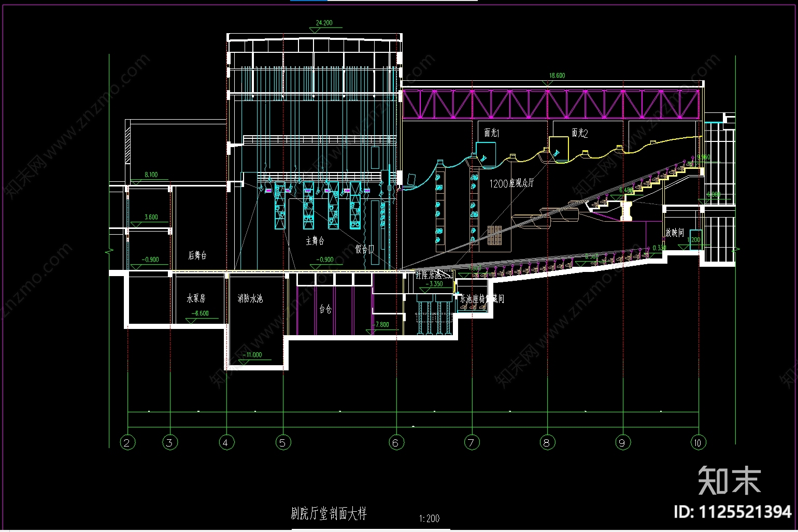Click the 1:200 scale text
The width and height of the screenshot is (798, 532).
(x=429, y=518)
